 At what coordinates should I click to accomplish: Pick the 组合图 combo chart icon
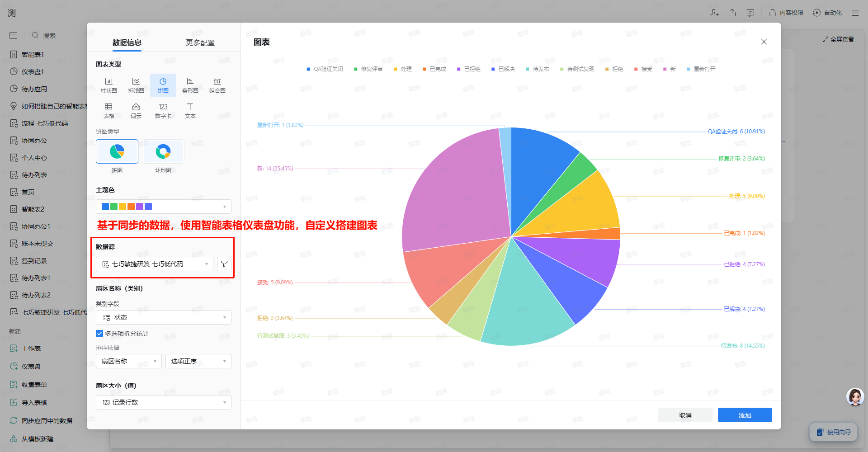(217, 85)
